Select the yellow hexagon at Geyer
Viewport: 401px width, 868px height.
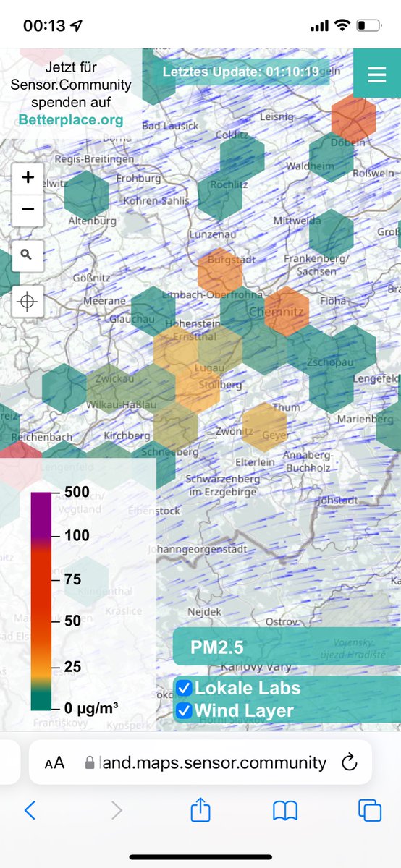[x=264, y=427]
